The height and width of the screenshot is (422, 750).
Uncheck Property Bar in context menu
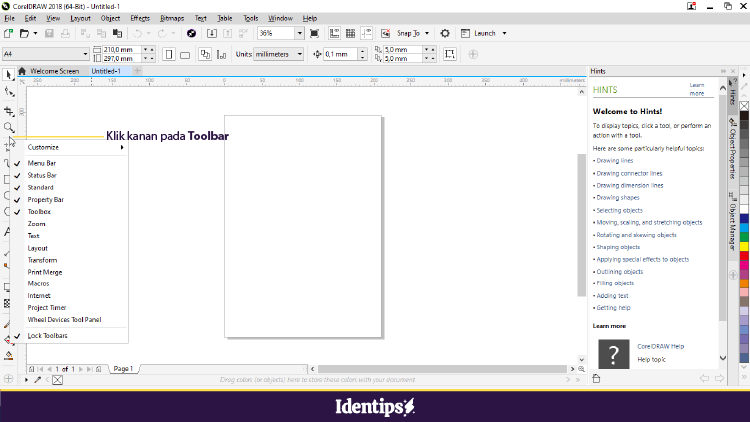tap(46, 200)
